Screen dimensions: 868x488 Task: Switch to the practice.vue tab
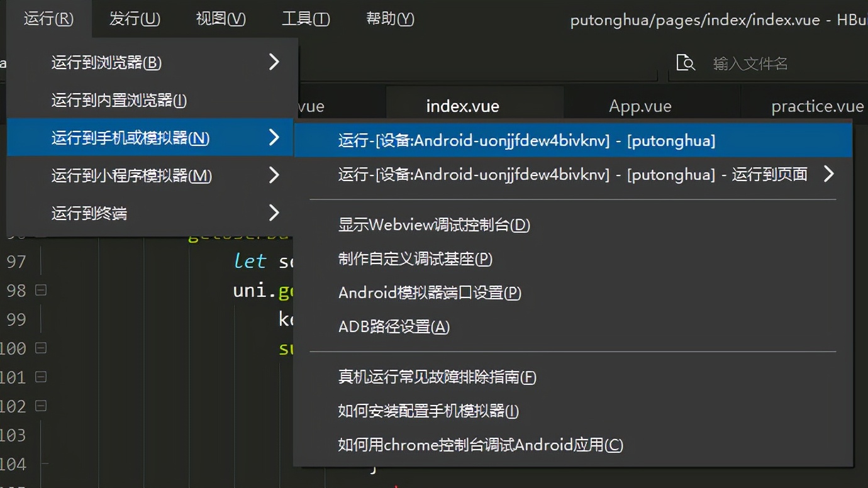point(818,106)
